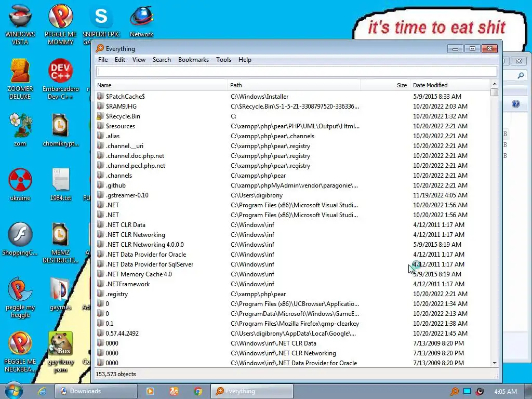
Task: Select the peggle my heggle desktop icon
Action: click(x=20, y=297)
